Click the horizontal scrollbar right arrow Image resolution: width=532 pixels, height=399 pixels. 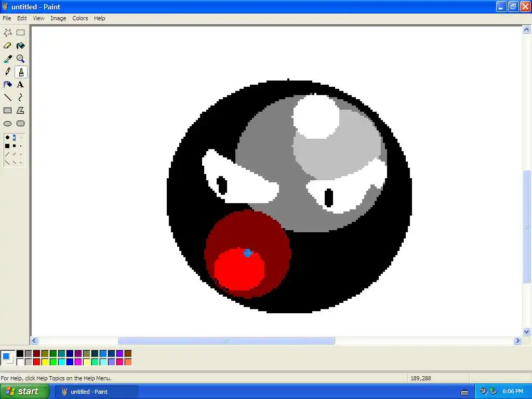tap(517, 341)
